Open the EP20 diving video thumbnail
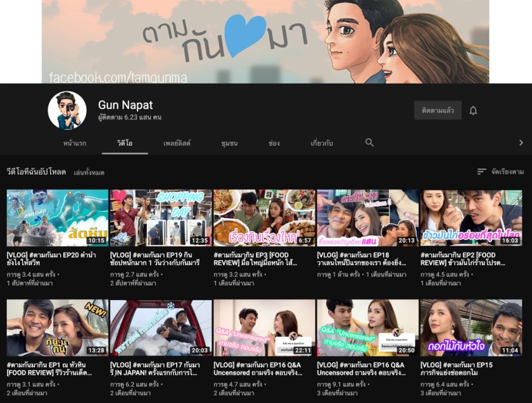 (57, 218)
